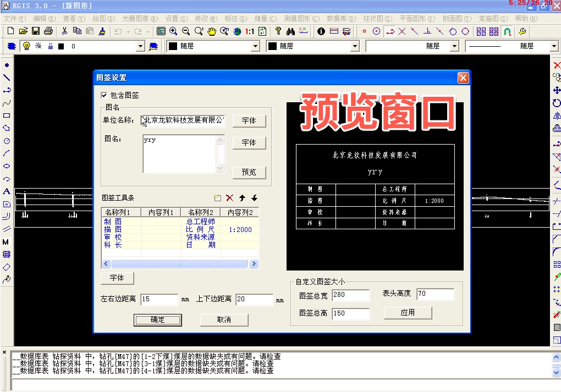Screen dimensions: 561x392
Task: Click the Save disk icon in the toolbar
Action: 36,31
